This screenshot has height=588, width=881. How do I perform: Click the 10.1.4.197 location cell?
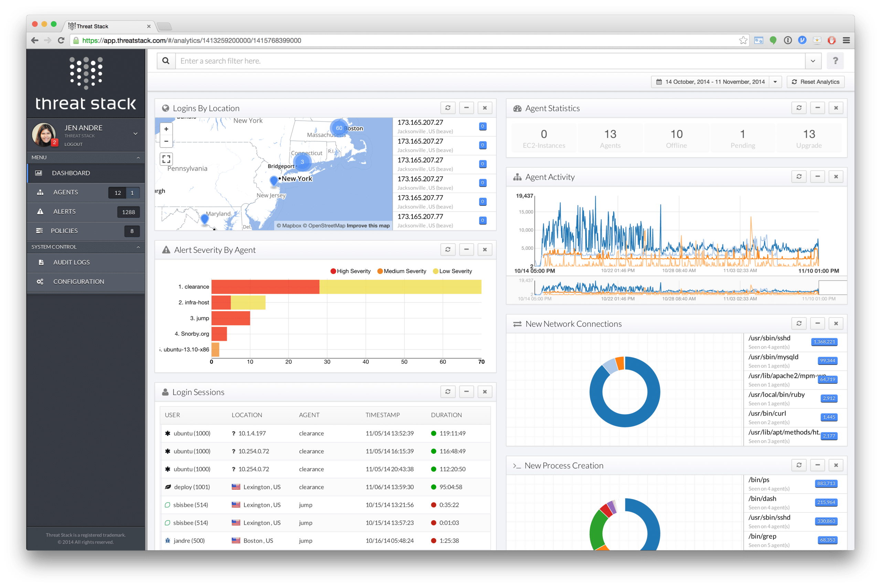click(x=252, y=434)
